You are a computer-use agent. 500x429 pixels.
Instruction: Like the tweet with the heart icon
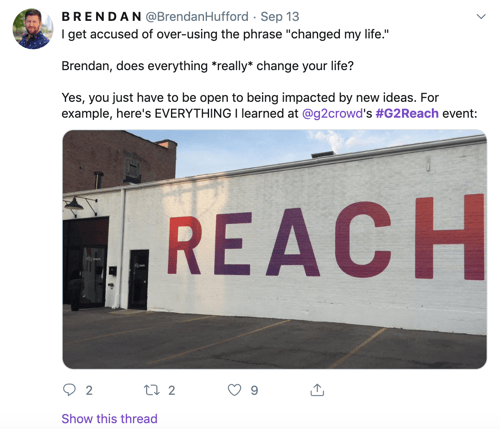pos(234,390)
